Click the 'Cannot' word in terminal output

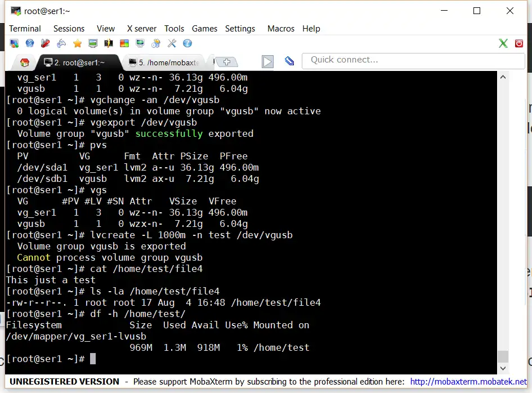click(34, 257)
